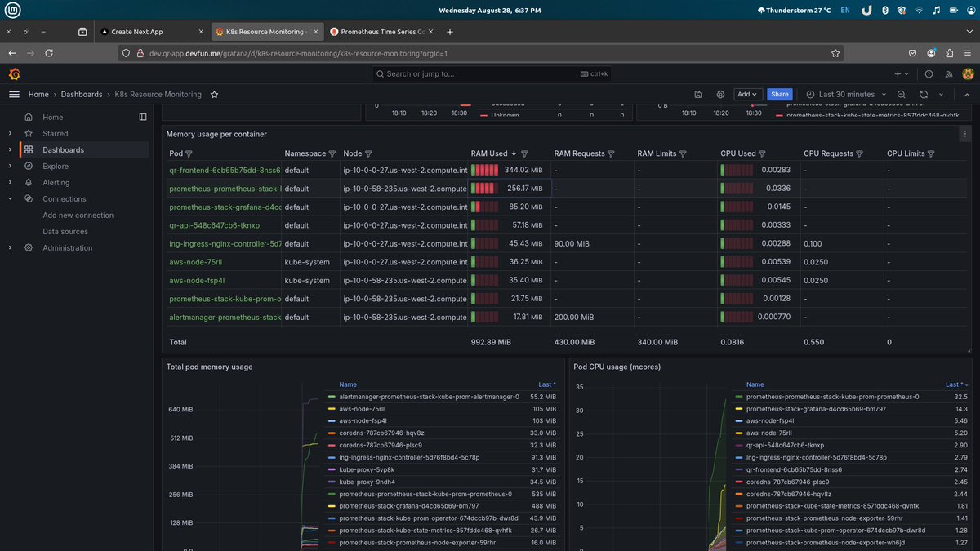The image size is (980, 551).
Task: Click the Grafana logo icon
Action: (14, 73)
